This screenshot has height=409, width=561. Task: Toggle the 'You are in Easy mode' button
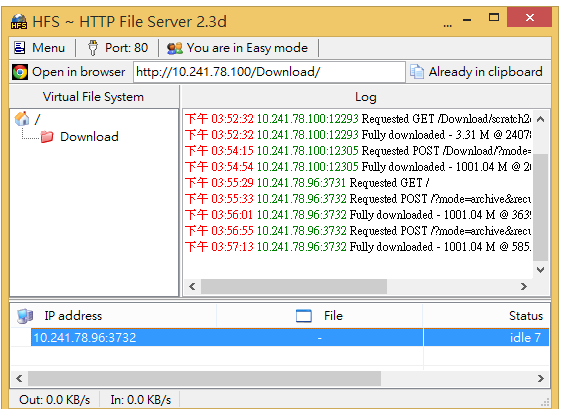click(238, 48)
